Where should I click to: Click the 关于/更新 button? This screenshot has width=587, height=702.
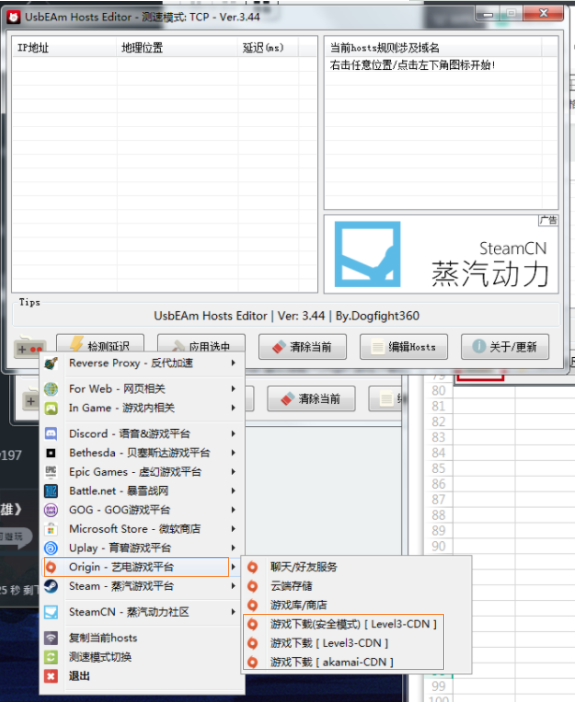[x=505, y=347]
